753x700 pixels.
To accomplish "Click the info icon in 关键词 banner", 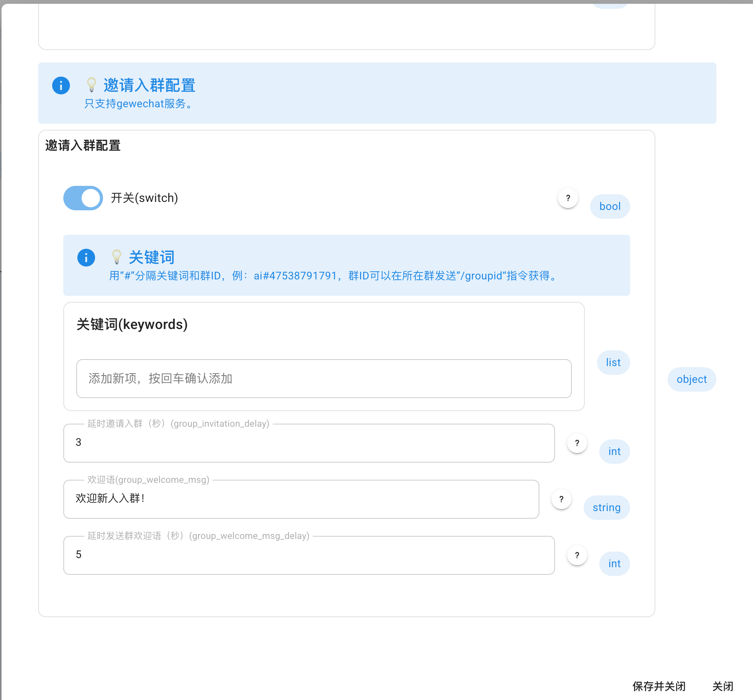I will pyautogui.click(x=86, y=258).
